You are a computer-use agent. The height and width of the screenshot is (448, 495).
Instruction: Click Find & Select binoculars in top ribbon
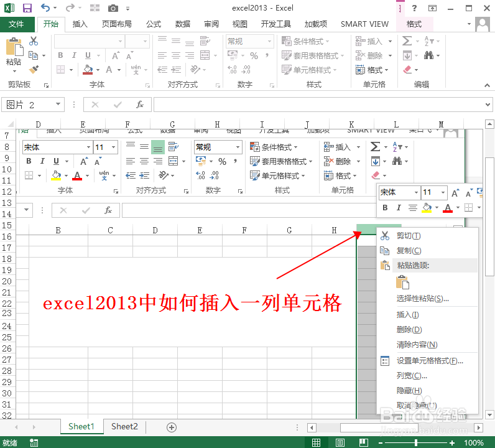(428, 55)
